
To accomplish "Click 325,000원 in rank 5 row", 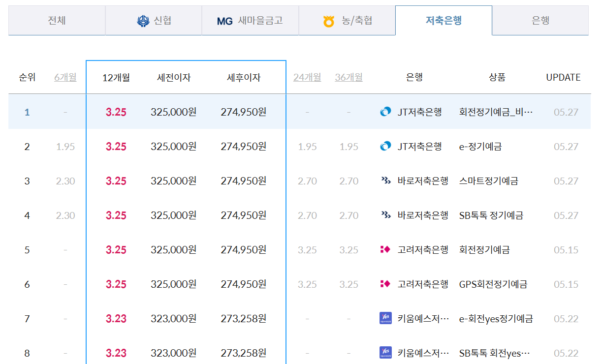I will pos(174,250).
